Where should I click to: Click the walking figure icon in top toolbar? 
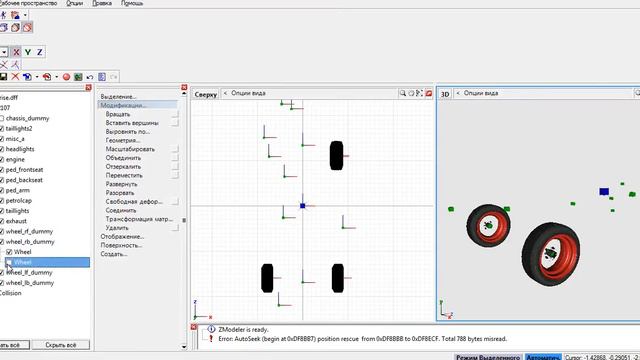click(4, 16)
